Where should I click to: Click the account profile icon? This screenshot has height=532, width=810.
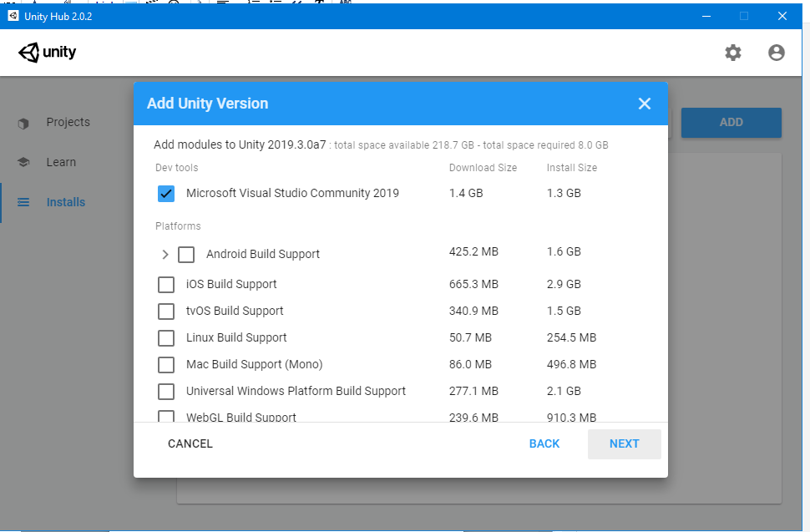pos(776,52)
